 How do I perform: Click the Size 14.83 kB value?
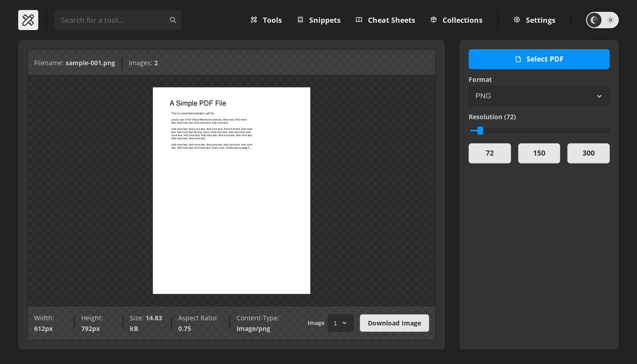pos(146,323)
